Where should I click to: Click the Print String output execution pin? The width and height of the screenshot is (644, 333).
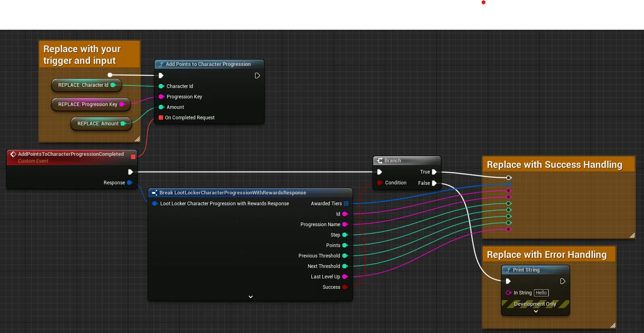[562, 281]
